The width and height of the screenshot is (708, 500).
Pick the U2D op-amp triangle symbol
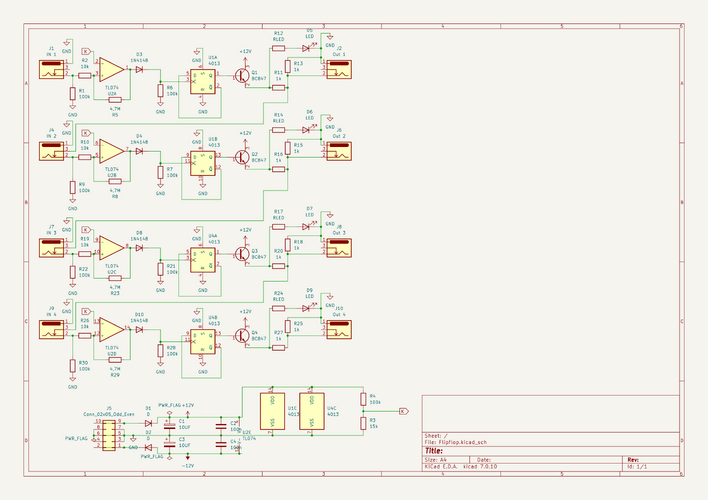[x=112, y=329]
